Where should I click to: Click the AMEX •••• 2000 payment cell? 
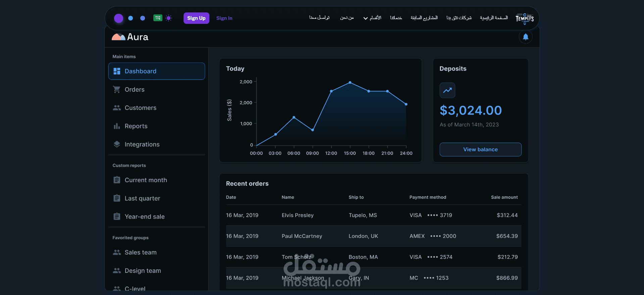[x=433, y=236]
